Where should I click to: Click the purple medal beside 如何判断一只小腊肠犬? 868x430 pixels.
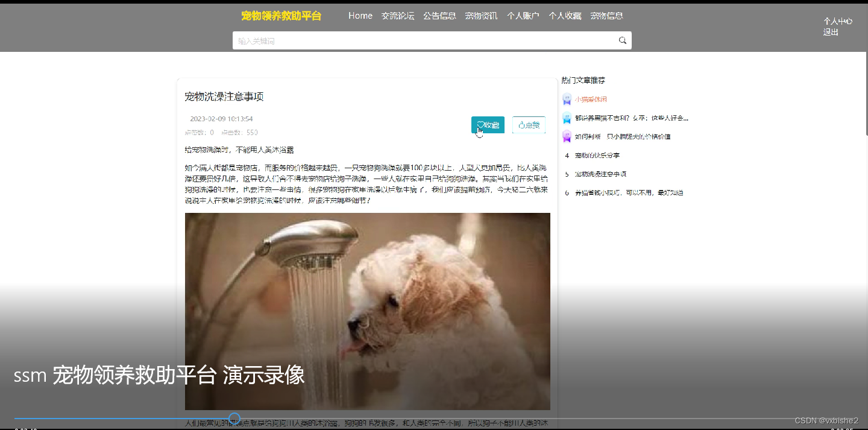pyautogui.click(x=567, y=136)
